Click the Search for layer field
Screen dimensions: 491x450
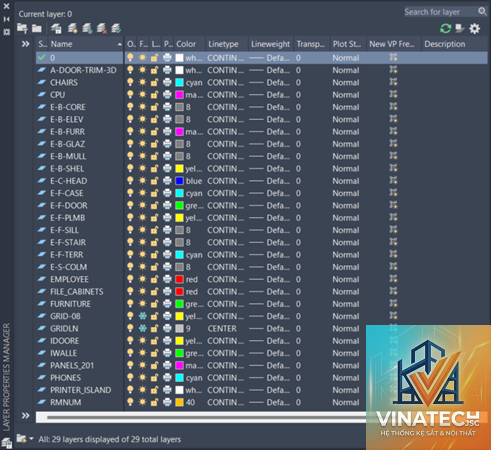[x=441, y=12]
